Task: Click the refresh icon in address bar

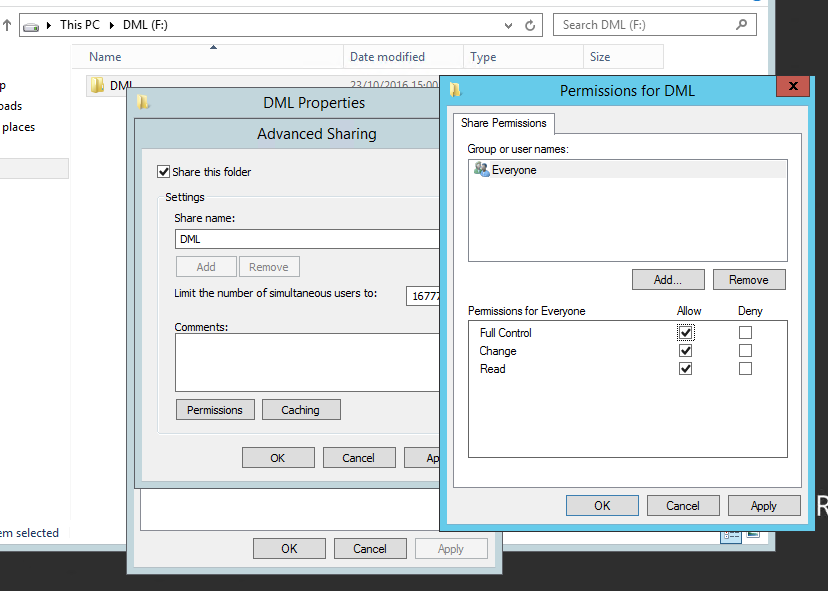Action: click(531, 25)
